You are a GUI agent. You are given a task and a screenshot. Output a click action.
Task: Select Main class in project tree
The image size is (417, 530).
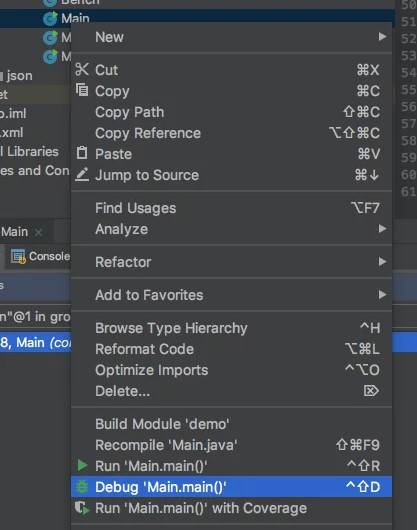pos(75,18)
